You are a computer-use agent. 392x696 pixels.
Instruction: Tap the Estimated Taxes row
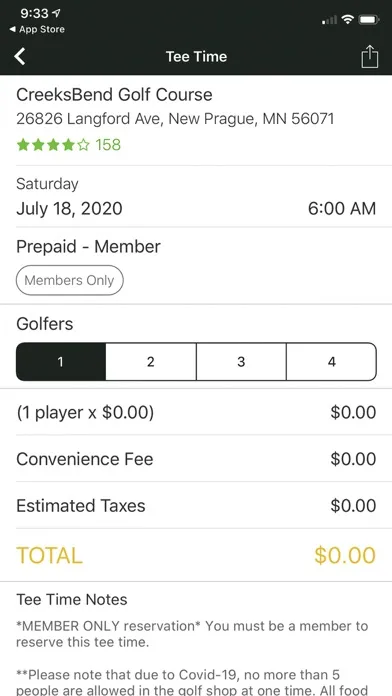point(196,506)
